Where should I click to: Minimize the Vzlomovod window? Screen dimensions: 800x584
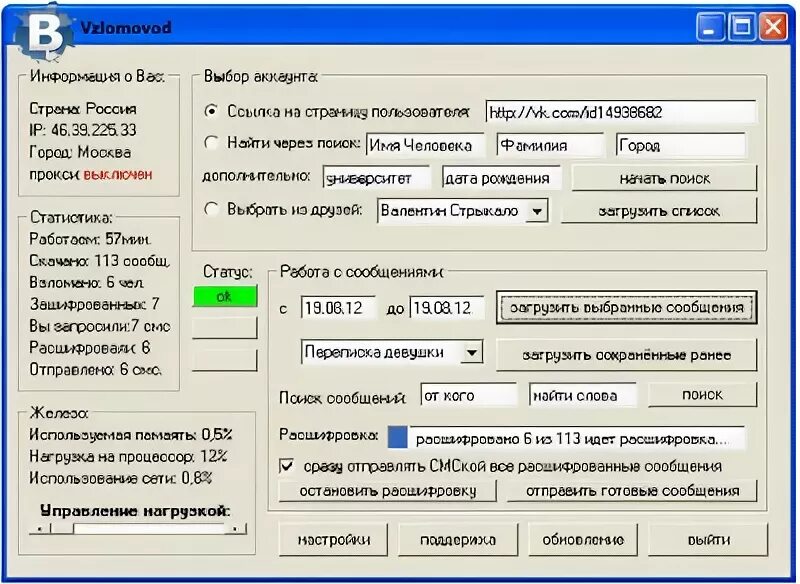coord(710,27)
